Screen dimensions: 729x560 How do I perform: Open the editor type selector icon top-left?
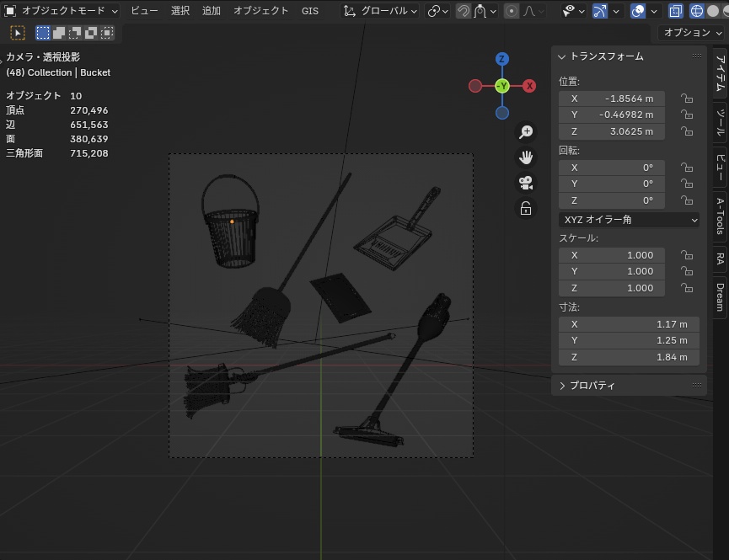(x=8, y=11)
